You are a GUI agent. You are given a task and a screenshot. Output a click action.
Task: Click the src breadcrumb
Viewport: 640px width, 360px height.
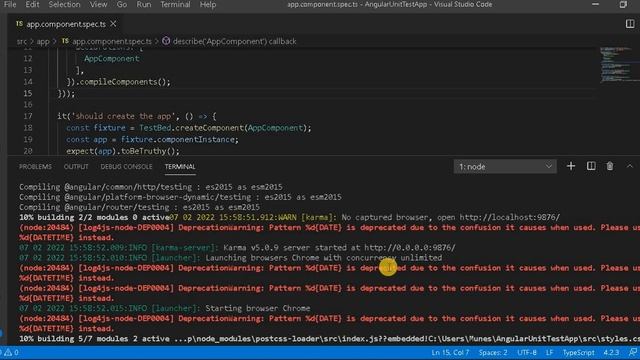[x=22, y=41]
